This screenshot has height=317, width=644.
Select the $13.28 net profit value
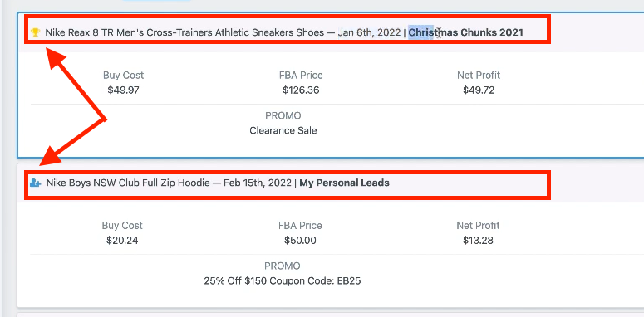478,241
